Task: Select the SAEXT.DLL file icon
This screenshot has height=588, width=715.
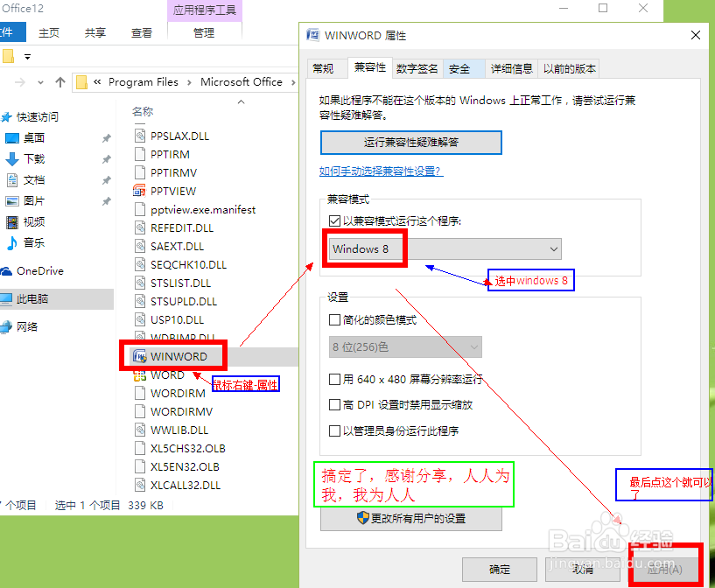Action: click(140, 246)
